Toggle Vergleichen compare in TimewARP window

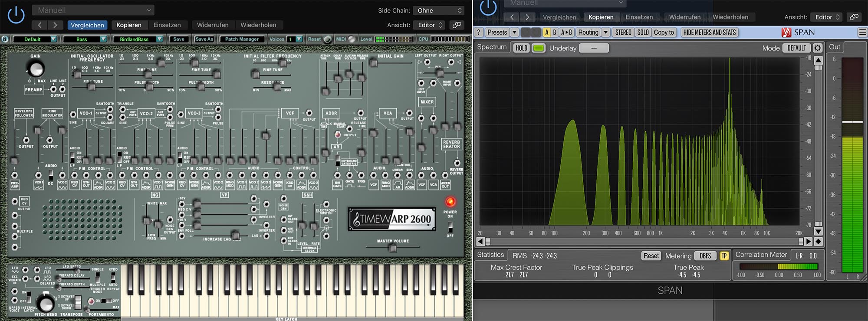pyautogui.click(x=87, y=25)
